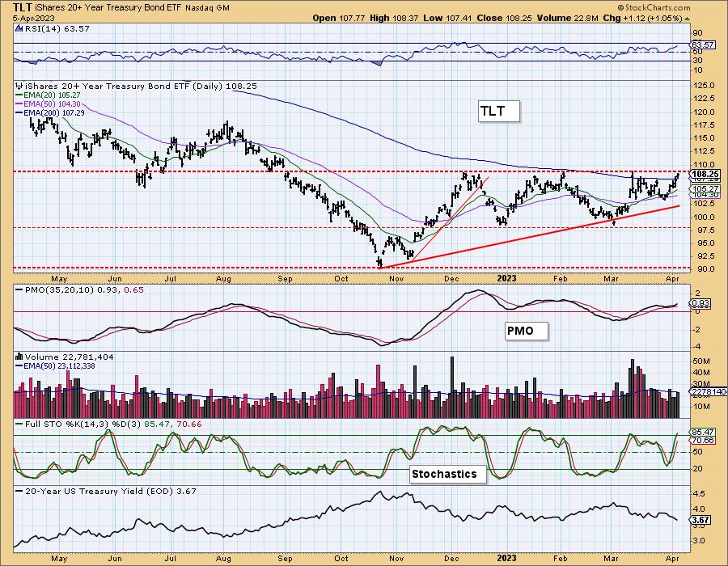Screen dimensions: 728x566
Task: Click the RSI(14) 63.57 label
Action: 57,29
